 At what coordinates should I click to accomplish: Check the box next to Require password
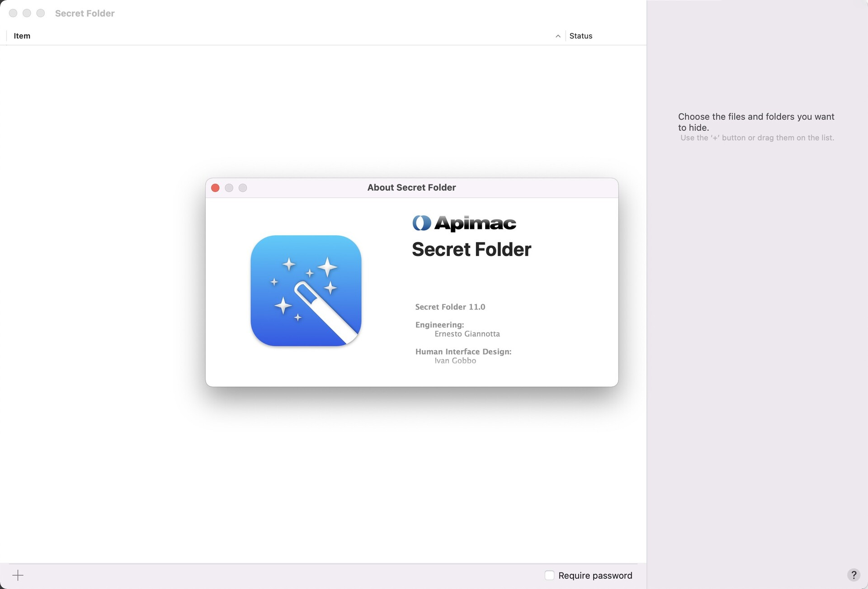[549, 575]
